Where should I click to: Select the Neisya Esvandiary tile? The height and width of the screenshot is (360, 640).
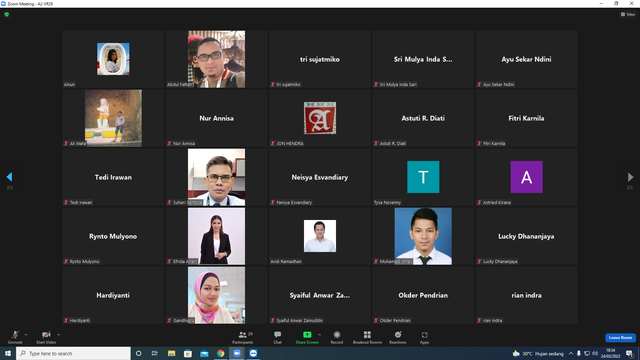coord(320,177)
